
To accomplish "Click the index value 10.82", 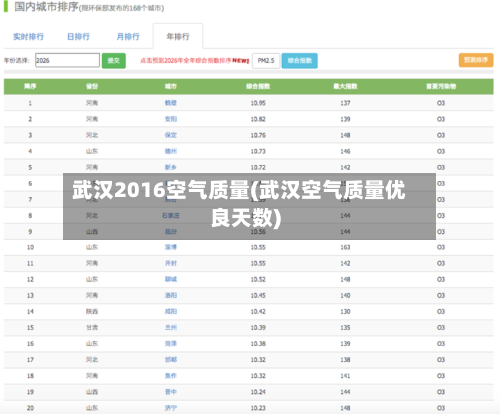I will (258, 119).
